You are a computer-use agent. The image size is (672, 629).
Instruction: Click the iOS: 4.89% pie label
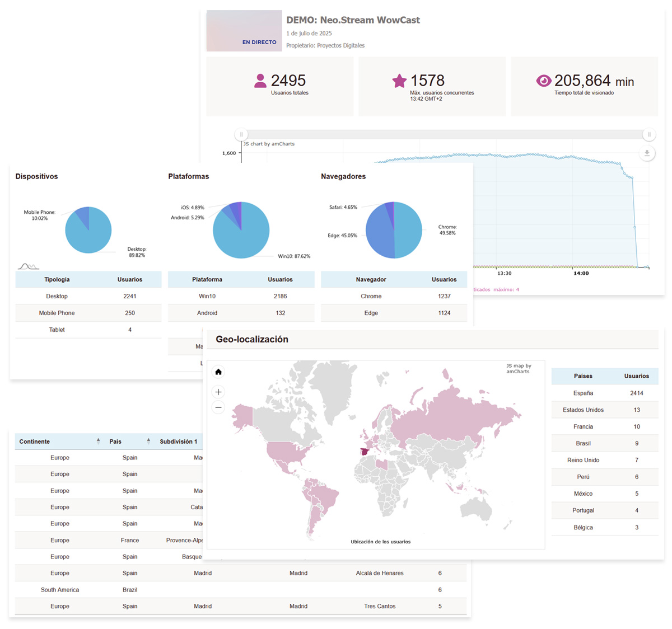[193, 207]
